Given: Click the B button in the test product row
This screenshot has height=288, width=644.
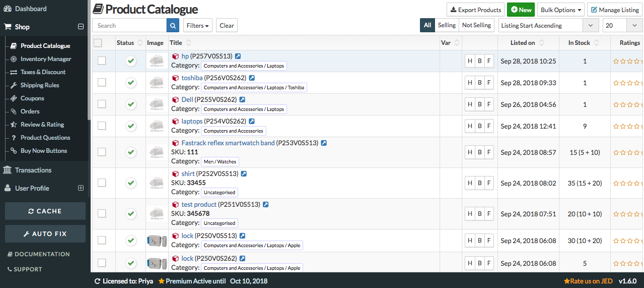Looking at the screenshot, I should click(479, 213).
